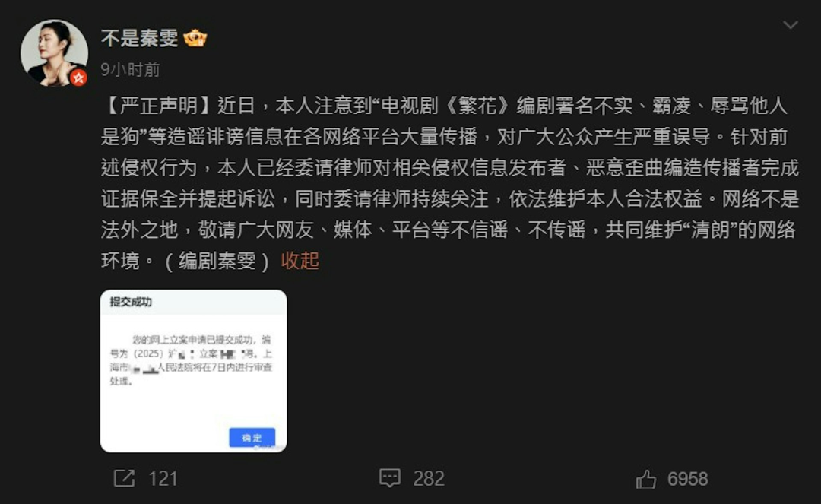The image size is (821, 504).
Task: Click the 9小时前 timestamp
Action: click(x=131, y=70)
